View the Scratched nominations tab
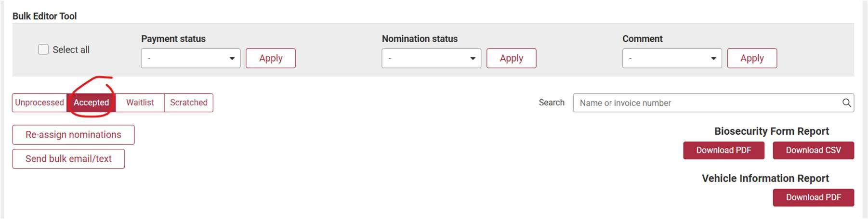Screen dimensions: 868x219 [188, 103]
